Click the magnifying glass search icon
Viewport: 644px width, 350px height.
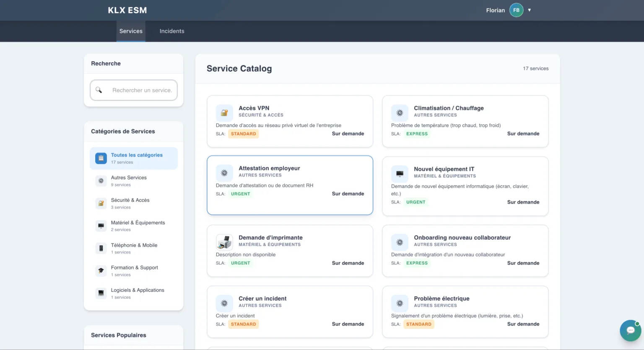pyautogui.click(x=99, y=90)
